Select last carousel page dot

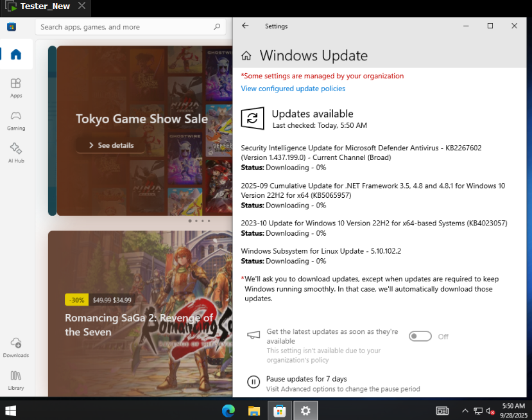pos(209,221)
